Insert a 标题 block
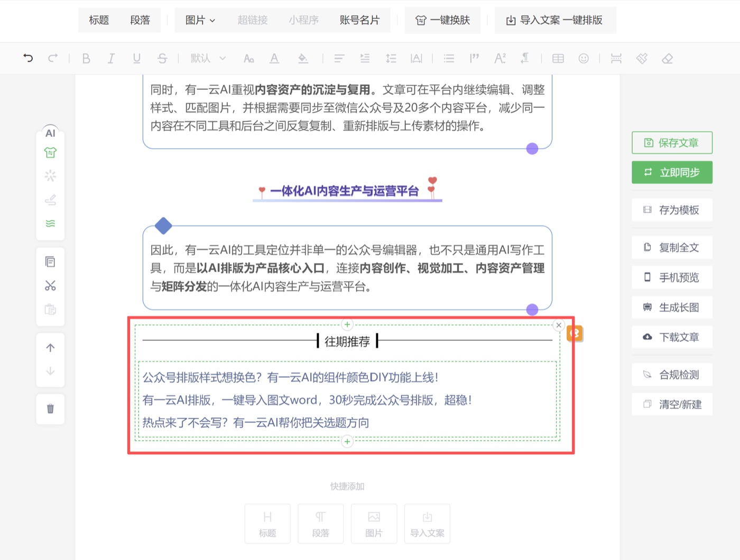The image size is (740, 560). coord(99,20)
